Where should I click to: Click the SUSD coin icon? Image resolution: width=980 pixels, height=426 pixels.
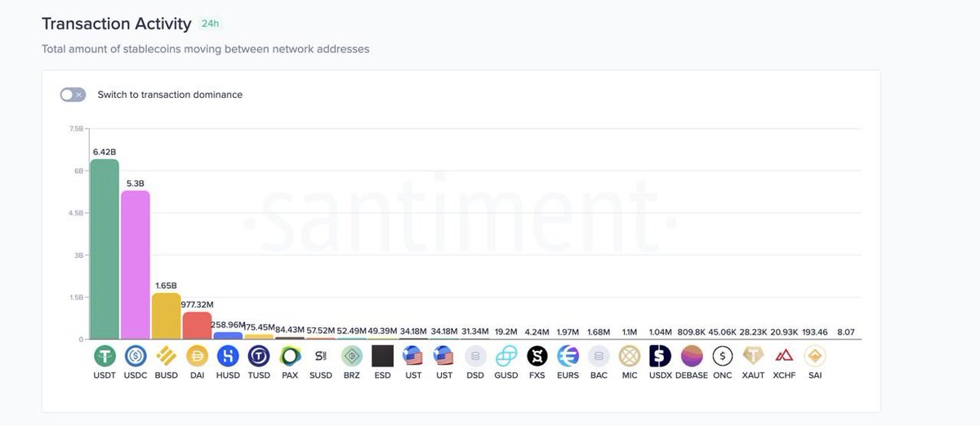321,356
